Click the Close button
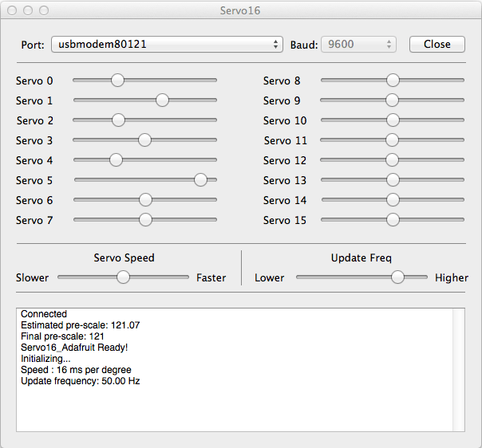This screenshot has height=448, width=482. (x=437, y=45)
